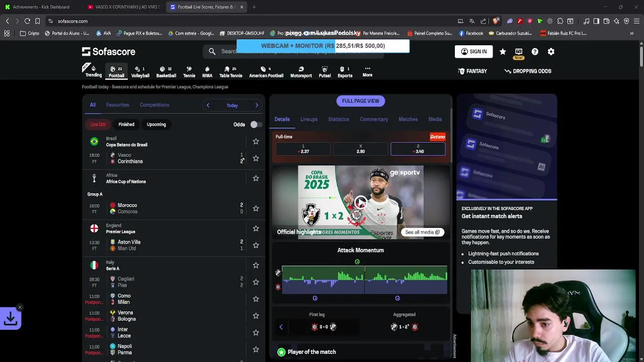
Task: Select the draw odds 2.90
Action: [360, 149]
